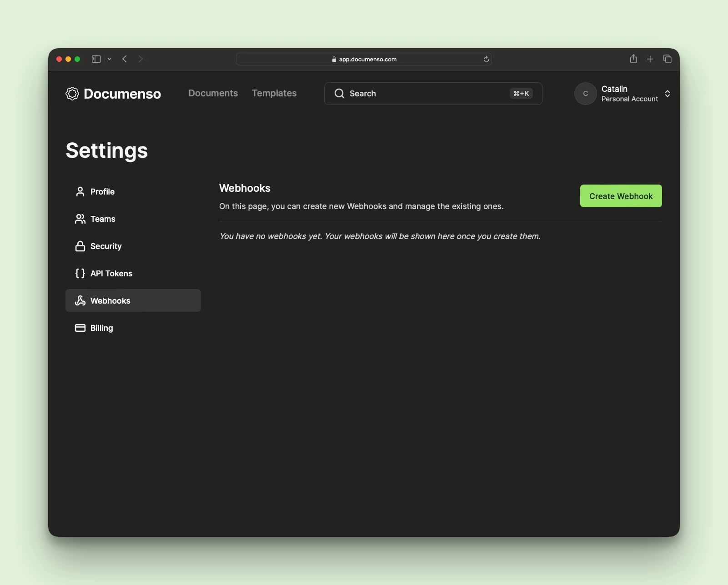Open API Tokens curly braces icon
The width and height of the screenshot is (728, 585).
[x=80, y=274]
